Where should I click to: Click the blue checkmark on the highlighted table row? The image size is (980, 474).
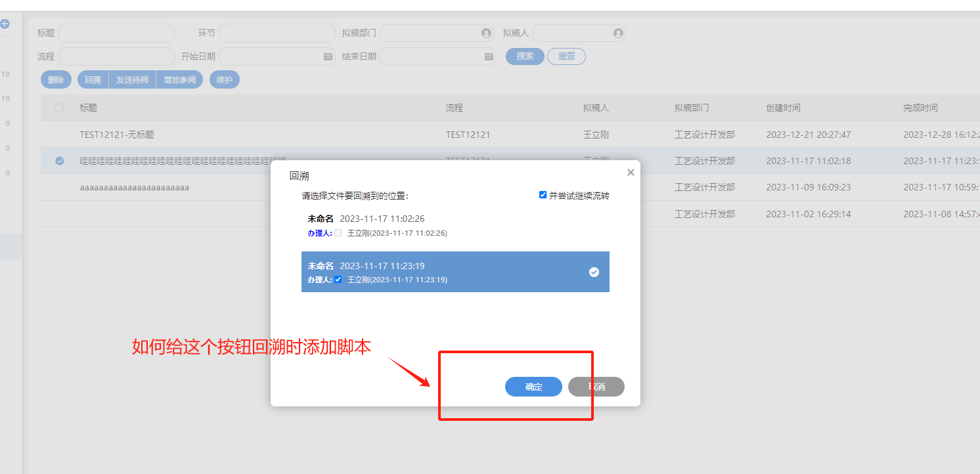[x=59, y=160]
